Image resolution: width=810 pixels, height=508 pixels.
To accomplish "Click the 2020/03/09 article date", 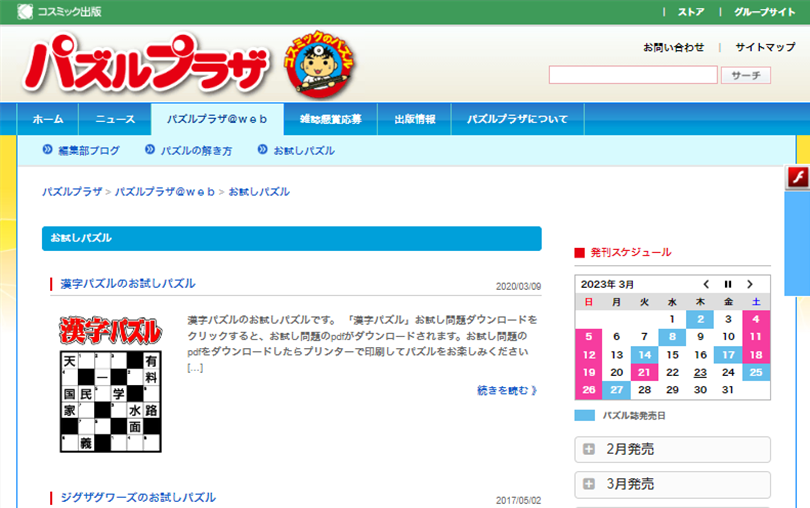I will click(x=518, y=286).
